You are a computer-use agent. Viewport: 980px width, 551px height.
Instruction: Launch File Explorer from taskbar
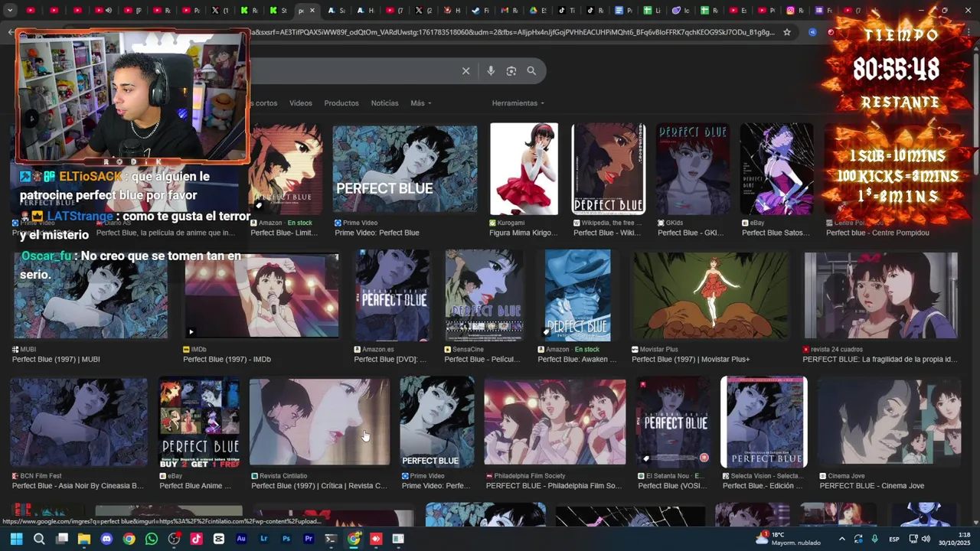click(84, 539)
